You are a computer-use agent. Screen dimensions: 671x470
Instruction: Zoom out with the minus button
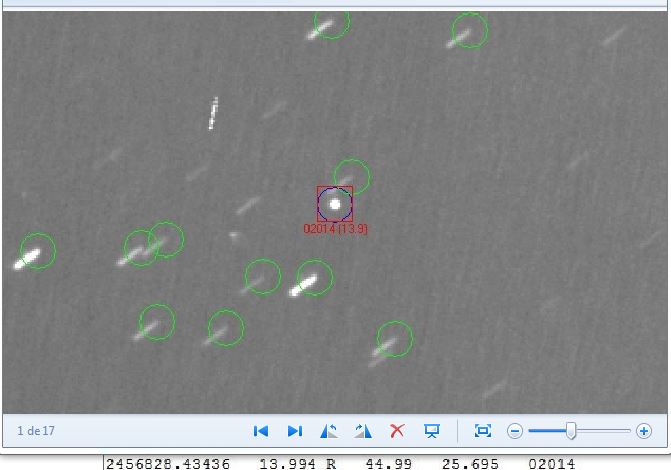coord(515,431)
